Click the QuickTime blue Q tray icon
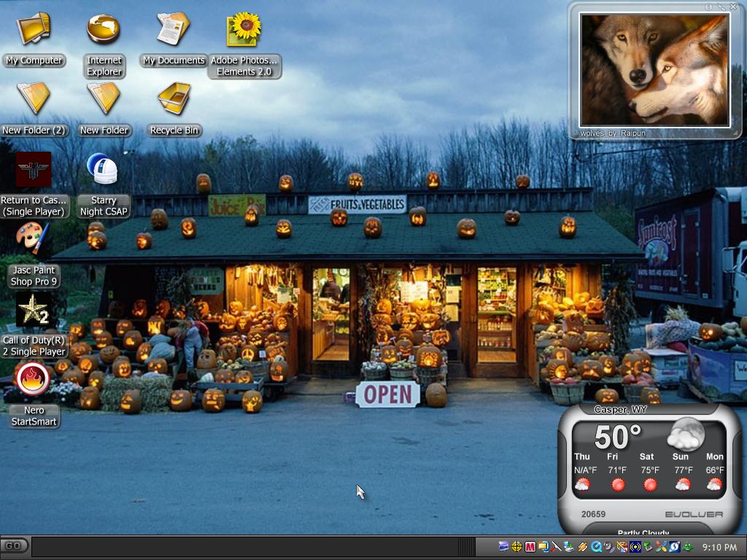Image resolution: width=747 pixels, height=560 pixels. click(596, 547)
